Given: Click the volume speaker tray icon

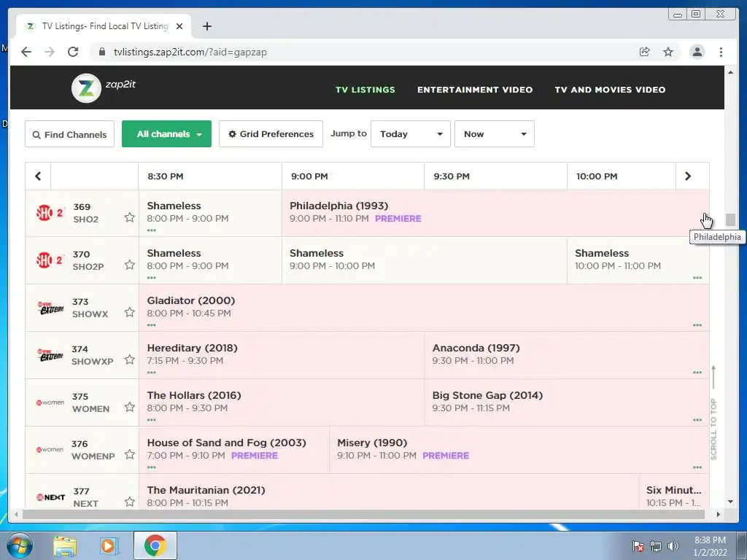Looking at the screenshot, I should point(673,545).
